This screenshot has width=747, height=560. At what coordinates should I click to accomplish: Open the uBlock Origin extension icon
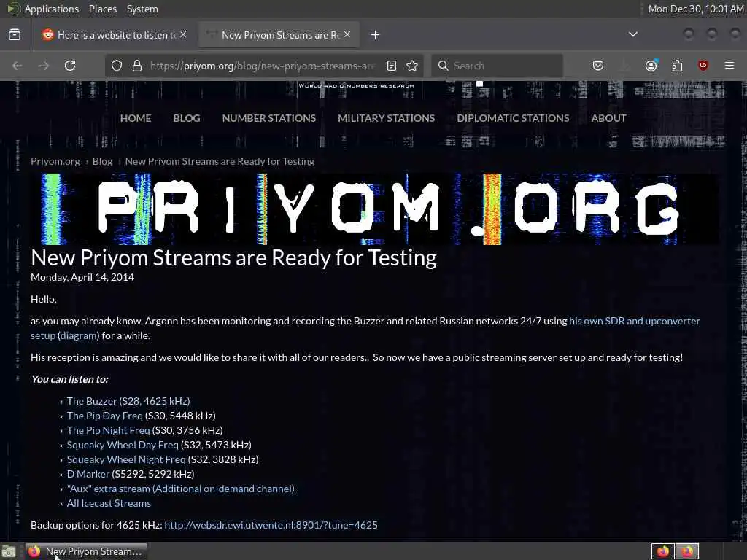(x=703, y=66)
